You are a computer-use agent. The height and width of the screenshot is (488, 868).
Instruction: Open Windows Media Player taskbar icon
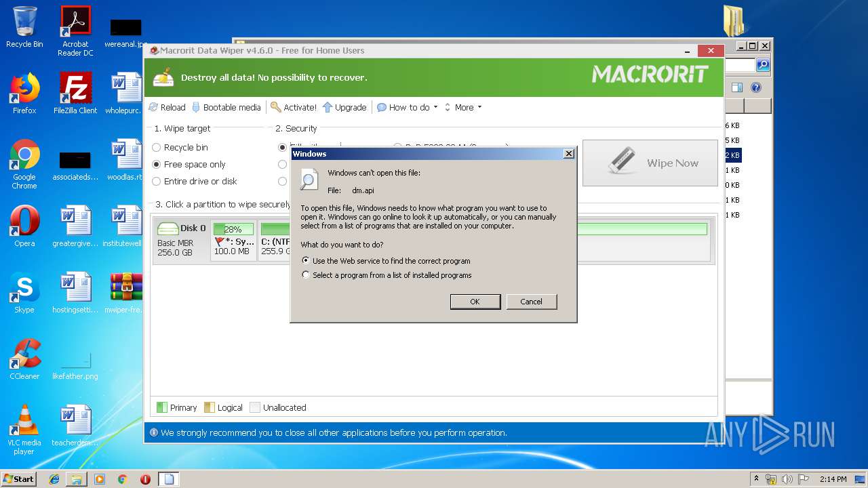100,479
